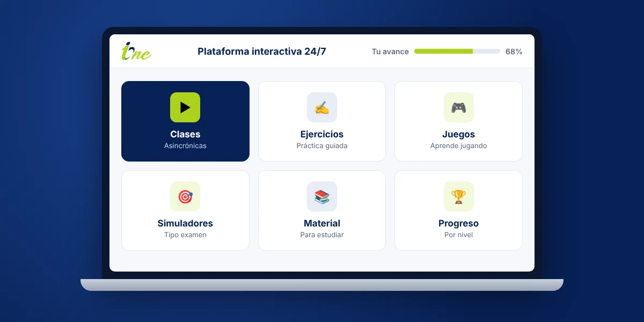Click the "Asincrónicas" subtitle
The width and height of the screenshot is (644, 322).
185,146
